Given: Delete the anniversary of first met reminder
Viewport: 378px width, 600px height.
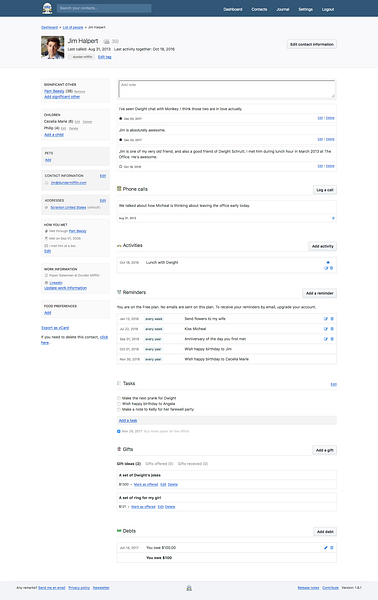Looking at the screenshot, I should click(x=332, y=339).
